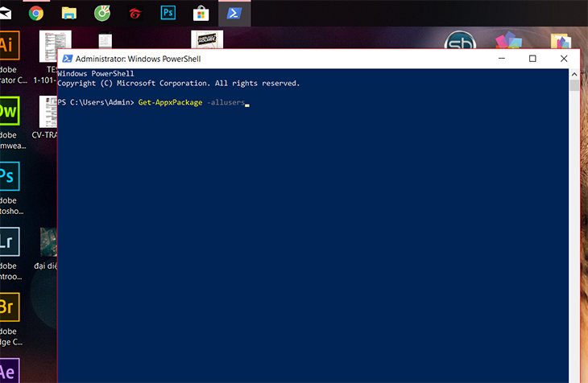
Task: Open the red Garena taskbar icon
Action: tap(135, 14)
